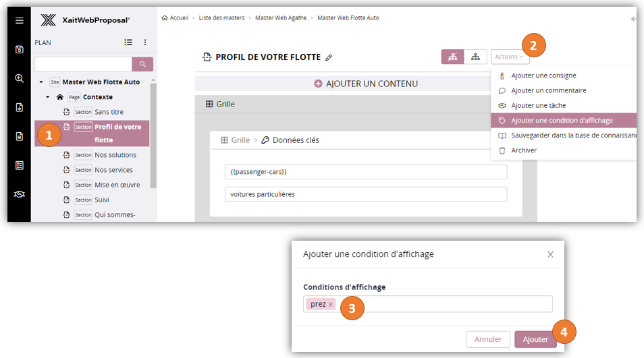The image size is (644, 358).
Task: Toggle the plain hierarchy view button
Action: pyautogui.click(x=475, y=57)
